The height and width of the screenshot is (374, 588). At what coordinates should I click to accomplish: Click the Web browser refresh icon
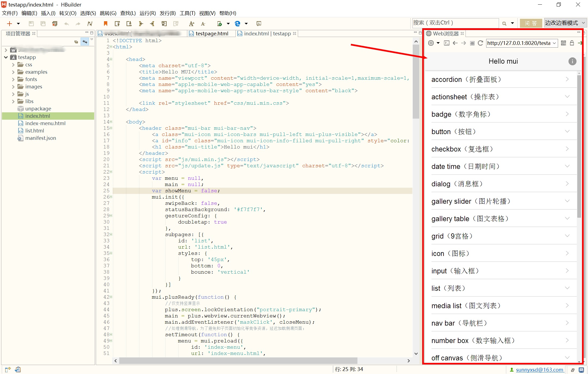tap(480, 43)
